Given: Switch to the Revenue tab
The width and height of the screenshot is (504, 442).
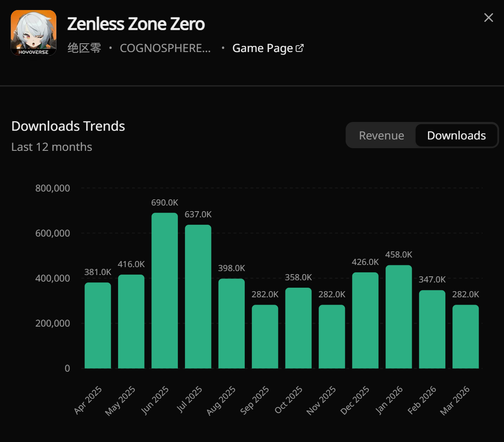Looking at the screenshot, I should coord(381,136).
